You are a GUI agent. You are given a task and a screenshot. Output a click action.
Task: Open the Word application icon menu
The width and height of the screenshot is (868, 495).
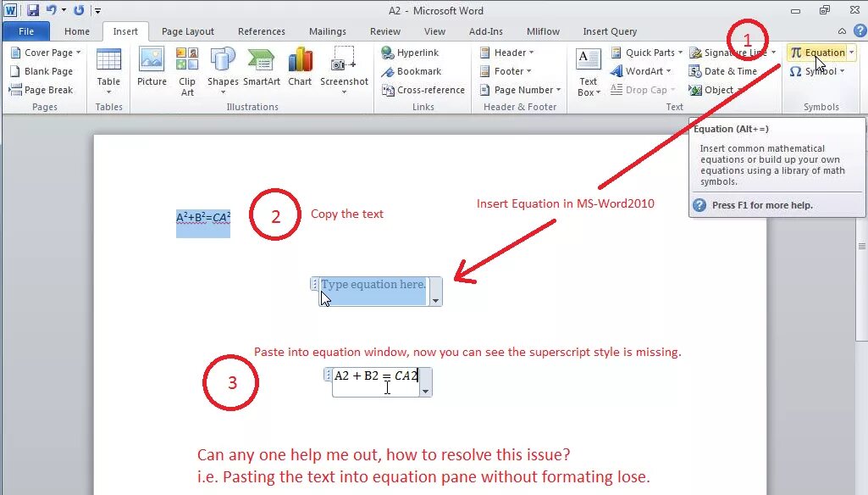(x=10, y=10)
